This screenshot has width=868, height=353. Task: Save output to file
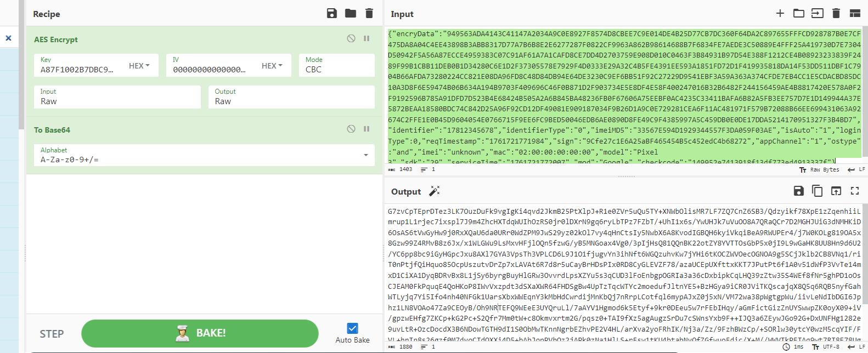[799, 191]
